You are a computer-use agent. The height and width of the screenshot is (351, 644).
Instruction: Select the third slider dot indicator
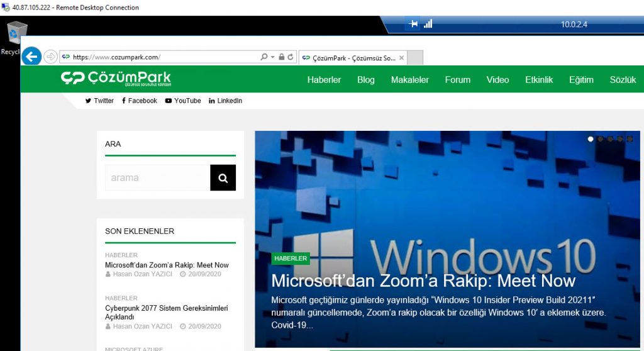(610, 139)
